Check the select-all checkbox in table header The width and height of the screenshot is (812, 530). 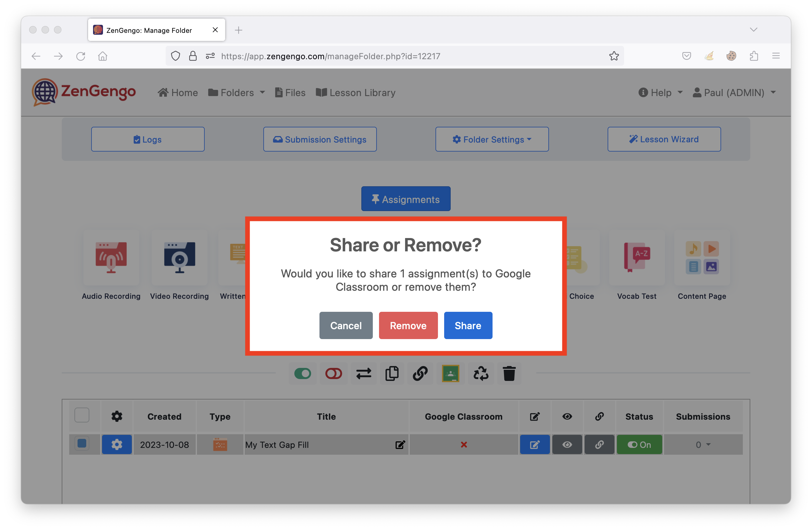point(82,416)
